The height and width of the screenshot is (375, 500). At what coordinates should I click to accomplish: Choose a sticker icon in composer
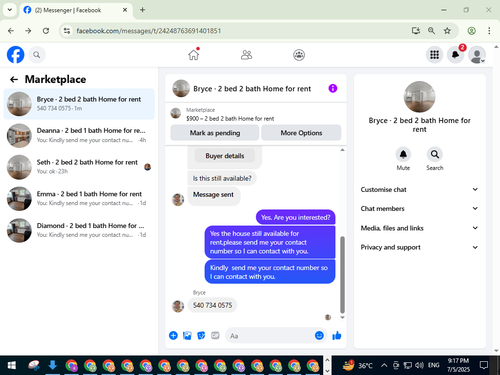201,335
